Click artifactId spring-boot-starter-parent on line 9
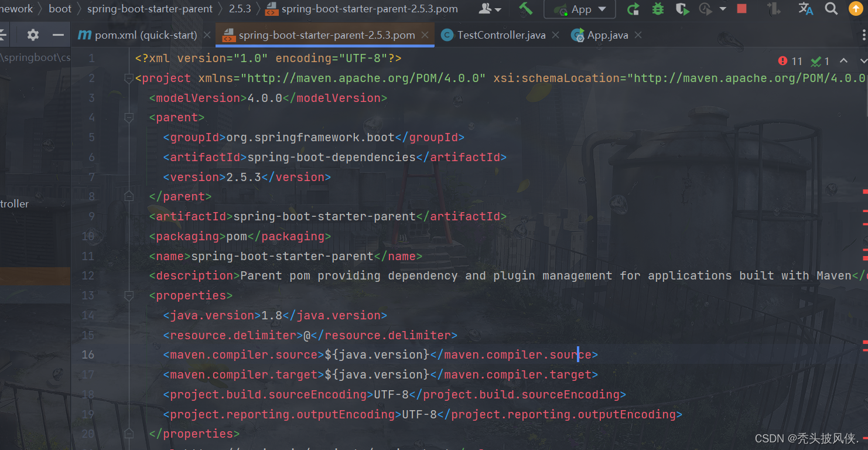The width and height of the screenshot is (868, 450). click(x=324, y=216)
